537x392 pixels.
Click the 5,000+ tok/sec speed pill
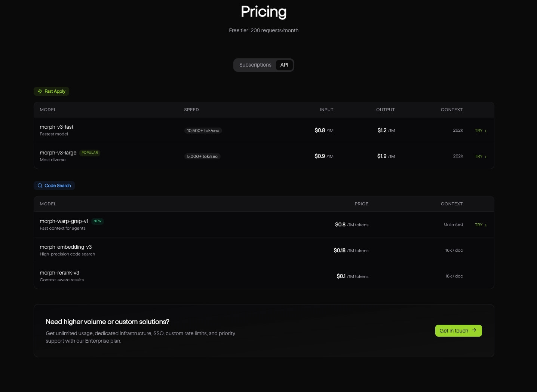point(202,156)
